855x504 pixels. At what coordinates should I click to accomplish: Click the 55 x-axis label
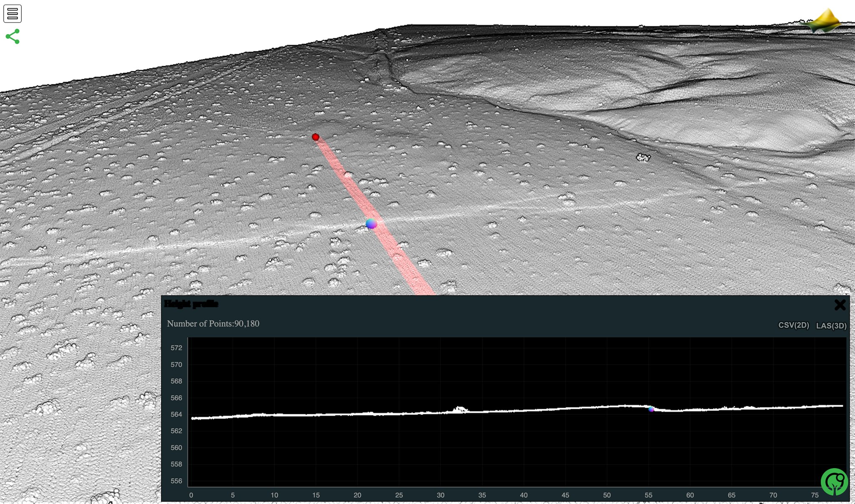pyautogui.click(x=648, y=495)
